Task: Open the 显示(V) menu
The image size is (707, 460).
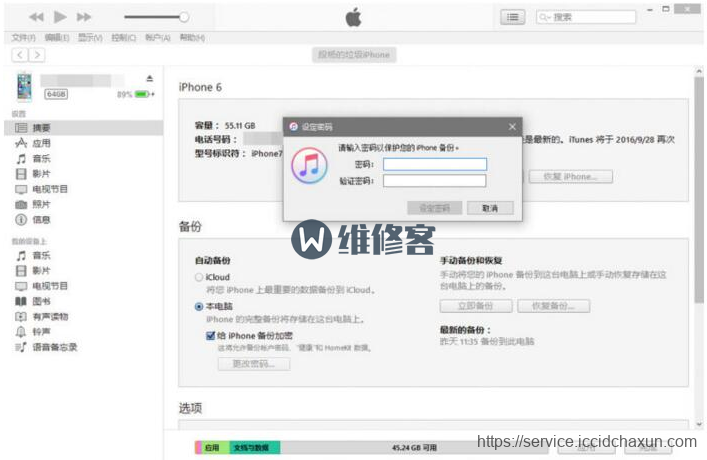Action: coord(90,37)
